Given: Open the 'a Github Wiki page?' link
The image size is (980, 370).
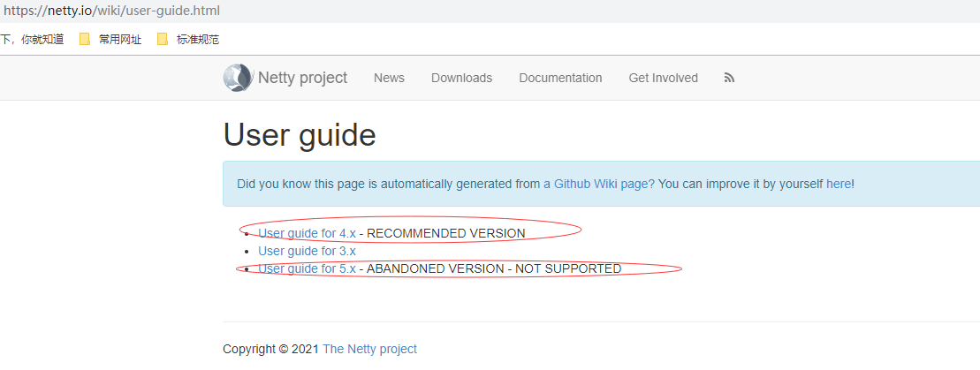Looking at the screenshot, I should (x=599, y=184).
